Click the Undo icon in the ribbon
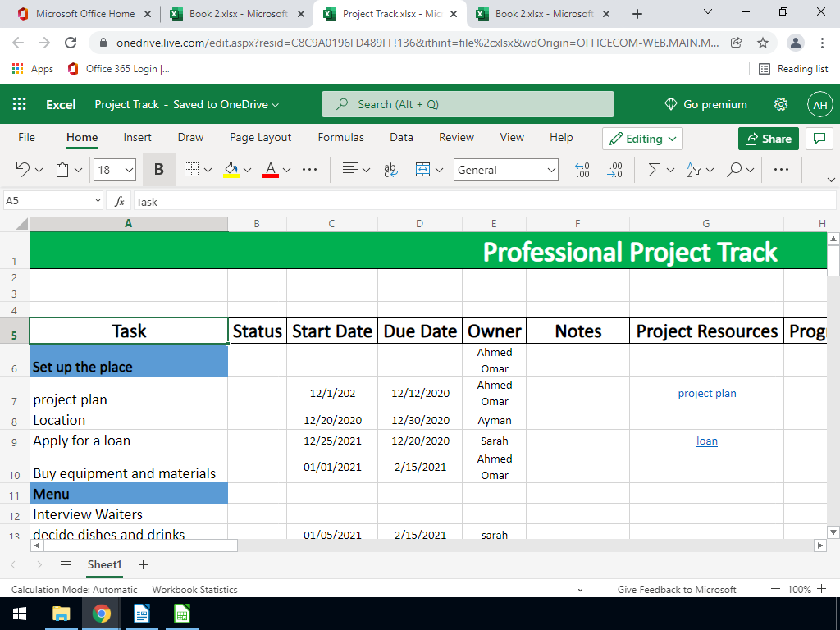This screenshot has width=840, height=630. pyautogui.click(x=23, y=170)
